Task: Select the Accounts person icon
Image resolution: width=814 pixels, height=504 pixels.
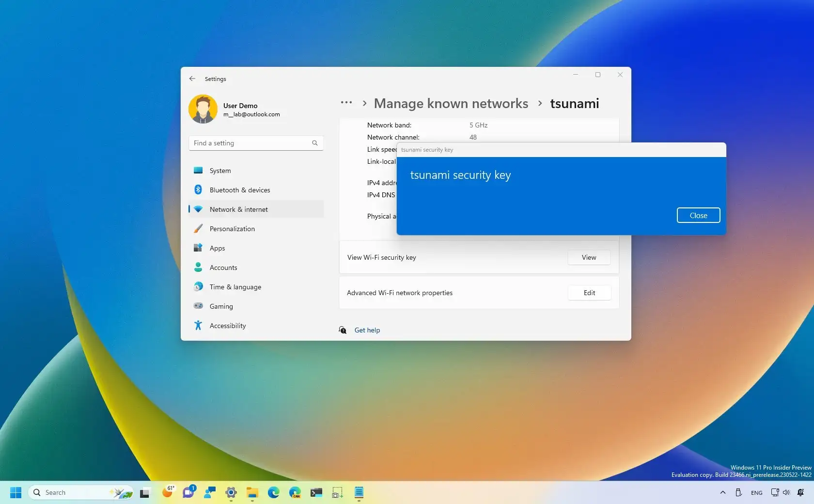Action: coord(198,268)
